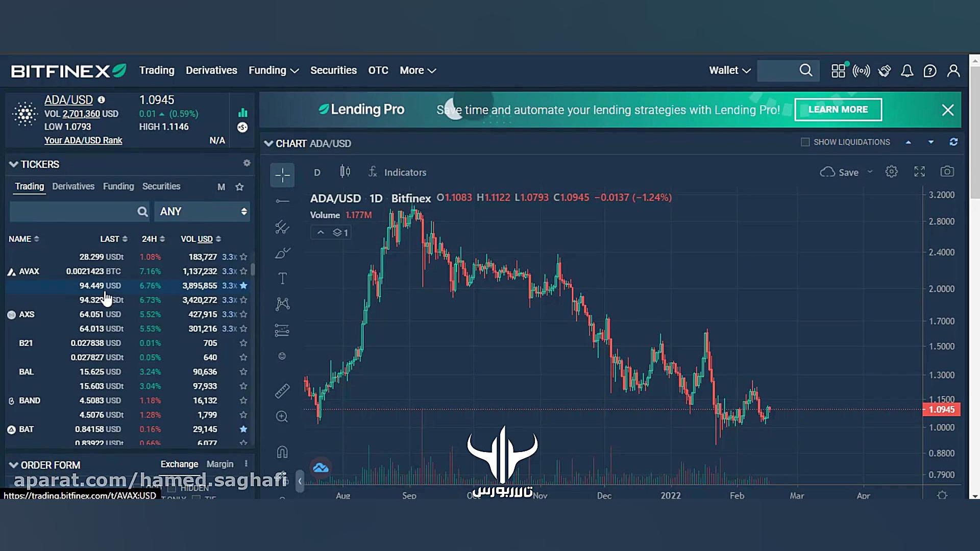
Task: Open notifications bell
Action: [x=907, y=70]
